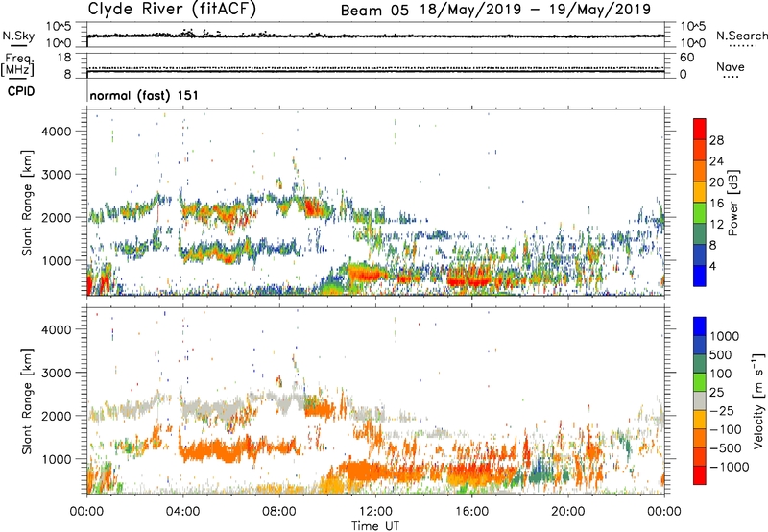Click the "Velocity [m s-1]" color bar title

758,400
